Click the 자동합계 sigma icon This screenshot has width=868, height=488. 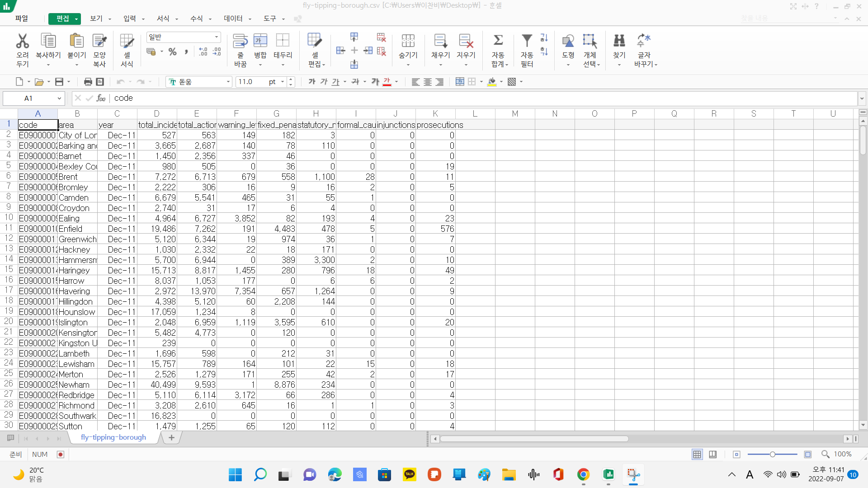point(498,41)
